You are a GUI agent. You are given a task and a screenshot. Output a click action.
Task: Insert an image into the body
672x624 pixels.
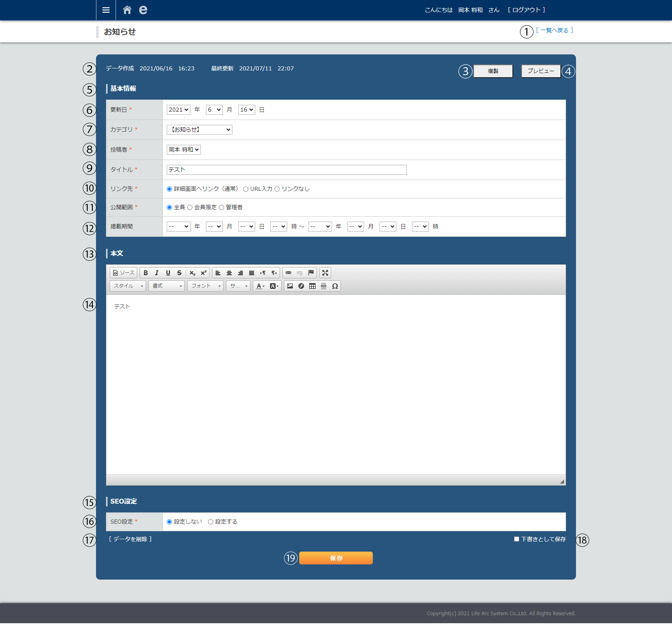click(290, 286)
